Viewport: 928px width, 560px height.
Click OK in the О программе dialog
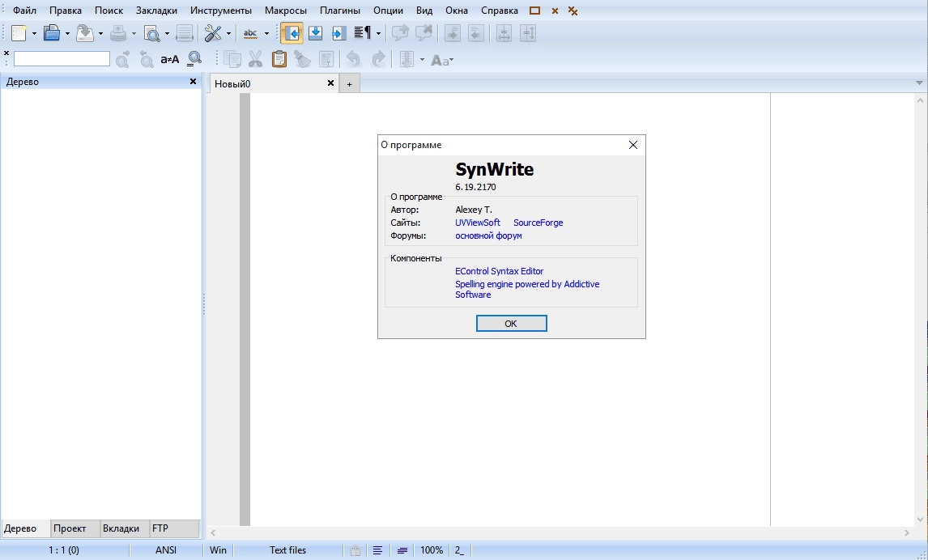tap(511, 324)
